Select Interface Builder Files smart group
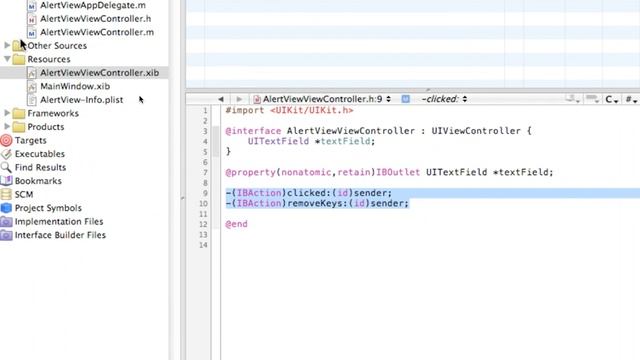This screenshot has width=640, height=360. click(60, 235)
